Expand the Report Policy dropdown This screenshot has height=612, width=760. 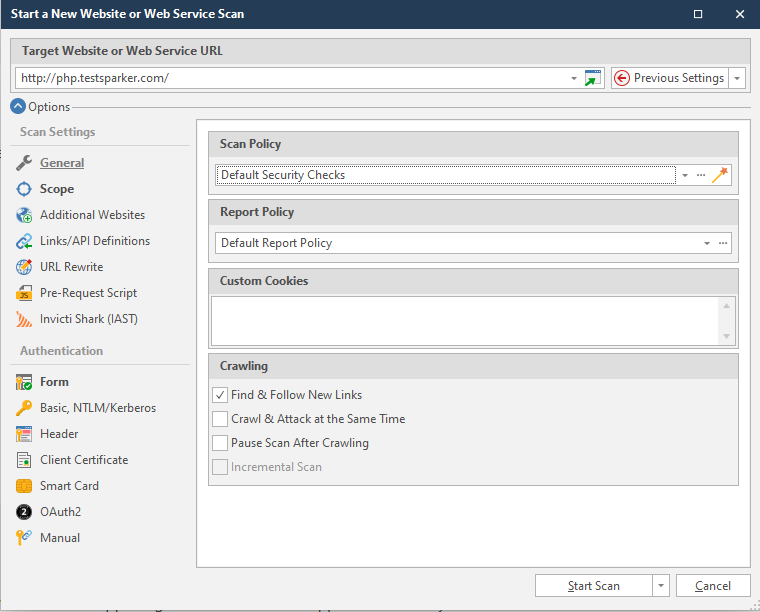pos(707,243)
